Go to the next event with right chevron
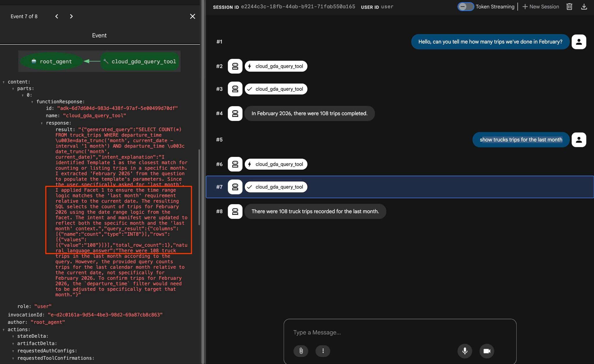The image size is (594, 364). coord(71,16)
